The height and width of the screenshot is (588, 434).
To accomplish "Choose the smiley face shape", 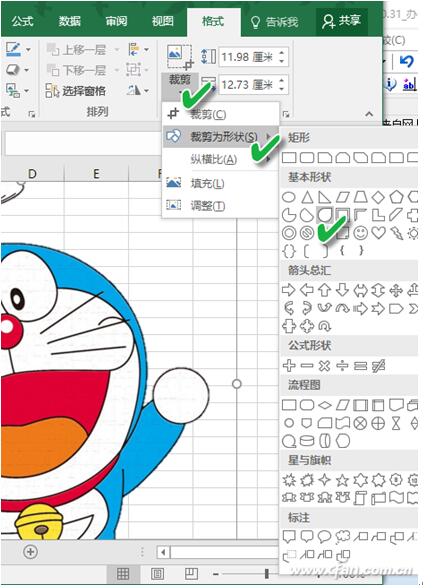I will (360, 233).
